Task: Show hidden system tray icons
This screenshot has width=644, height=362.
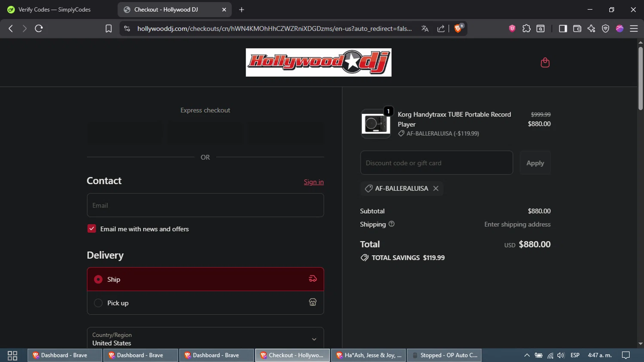Action: [527, 355]
